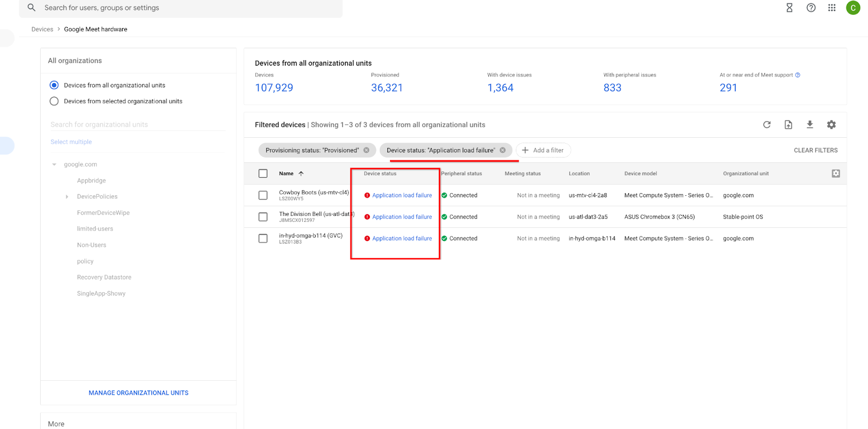The image size is (868, 429).
Task: Select the Cowboy Boots device checkbox
Action: click(x=263, y=195)
